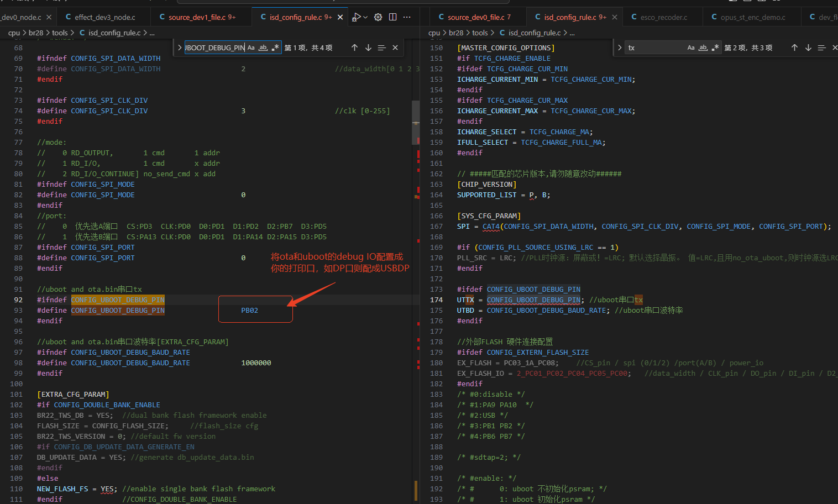Toggle whole word in right find widget
Image resolution: width=838 pixels, height=504 pixels.
[x=703, y=48]
